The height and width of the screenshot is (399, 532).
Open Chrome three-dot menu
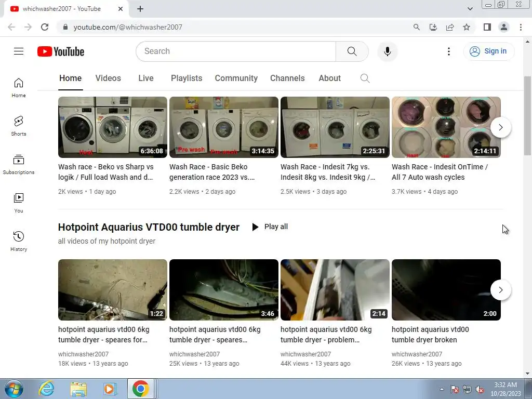[x=521, y=27]
